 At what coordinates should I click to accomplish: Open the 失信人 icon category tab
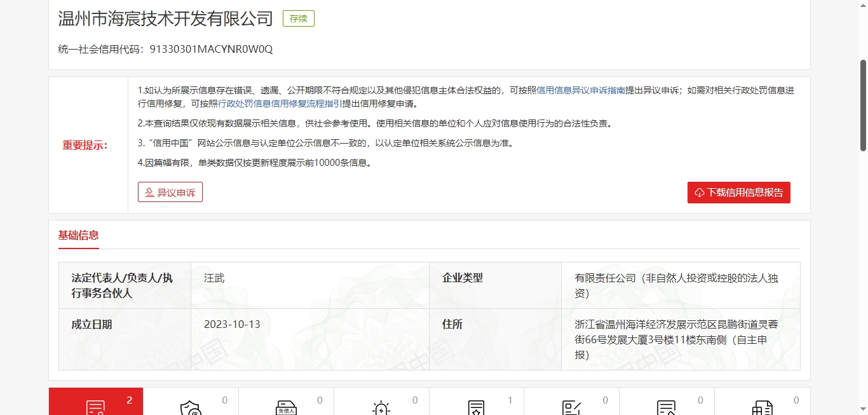pyautogui.click(x=287, y=402)
